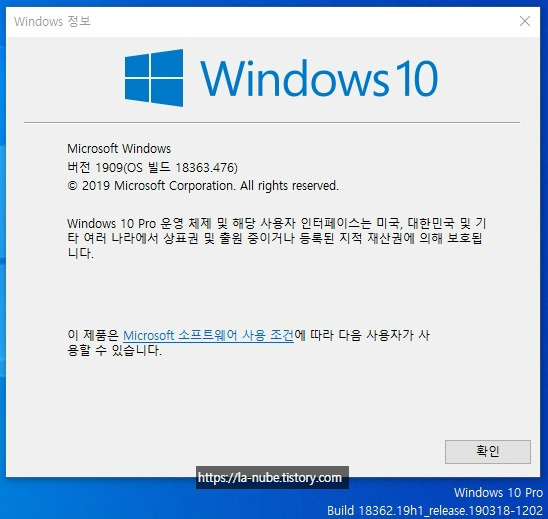Click the 'Windows 10 Pro 운영 체제' paragraph
The width and height of the screenshot is (548, 519).
pos(276,238)
